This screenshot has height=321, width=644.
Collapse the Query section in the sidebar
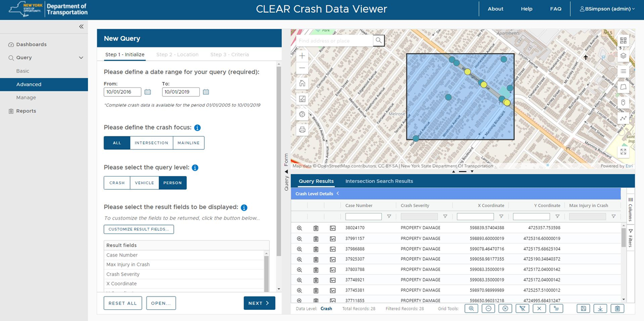(81, 58)
